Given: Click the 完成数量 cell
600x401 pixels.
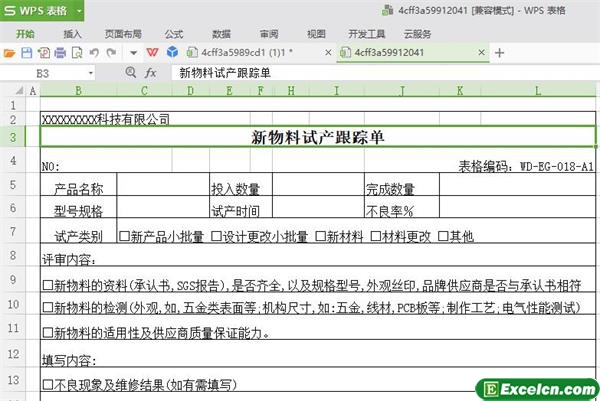Looking at the screenshot, I should coord(402,185).
